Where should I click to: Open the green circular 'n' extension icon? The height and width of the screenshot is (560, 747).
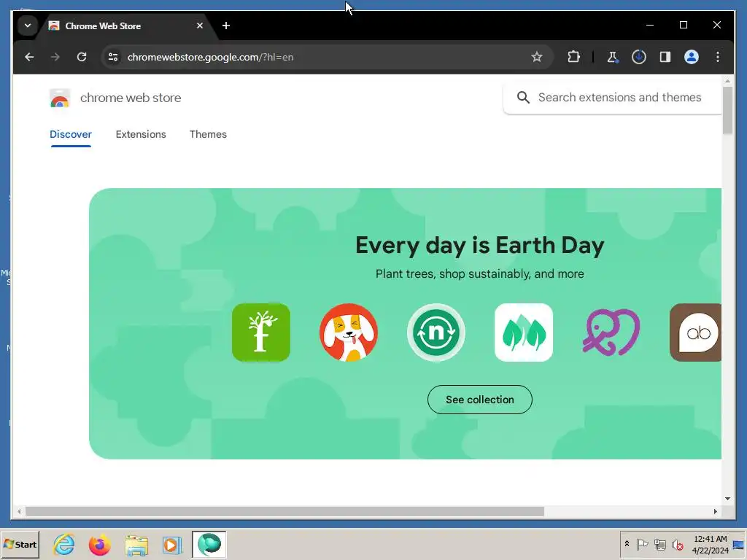pyautogui.click(x=436, y=332)
